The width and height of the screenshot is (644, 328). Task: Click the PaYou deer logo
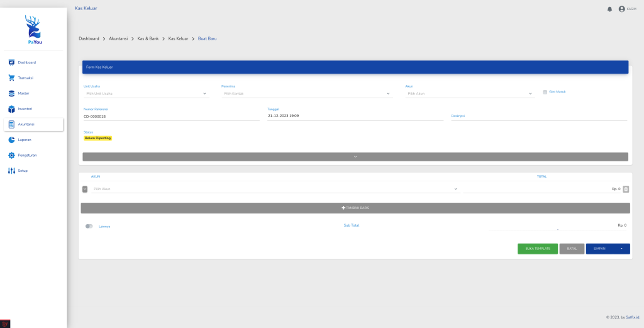(x=33, y=30)
